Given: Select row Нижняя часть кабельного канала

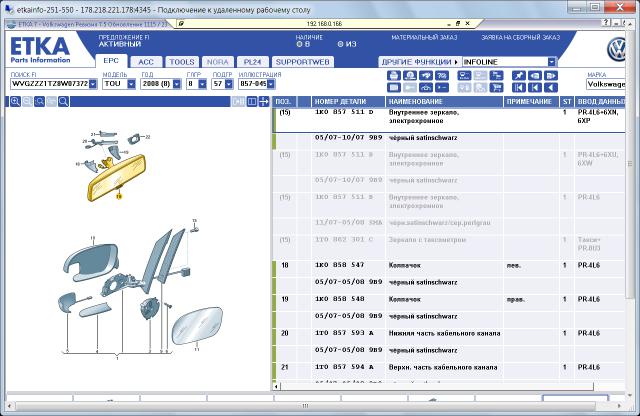Looking at the screenshot, I should coord(449,333).
